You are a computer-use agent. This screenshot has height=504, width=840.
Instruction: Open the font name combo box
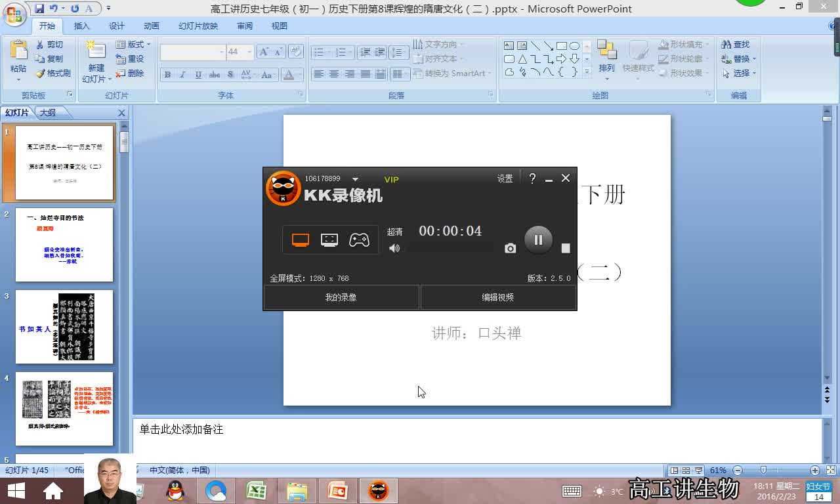click(x=193, y=52)
